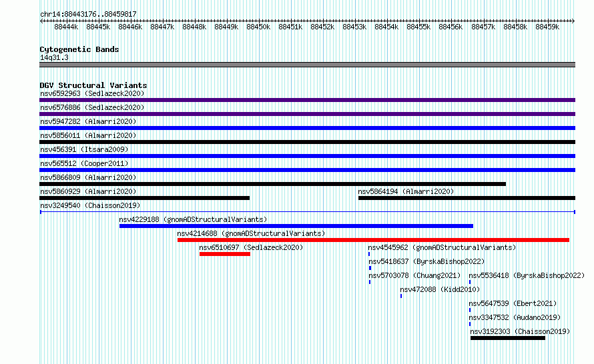Click the 88453k ruler tick label

(x=354, y=27)
